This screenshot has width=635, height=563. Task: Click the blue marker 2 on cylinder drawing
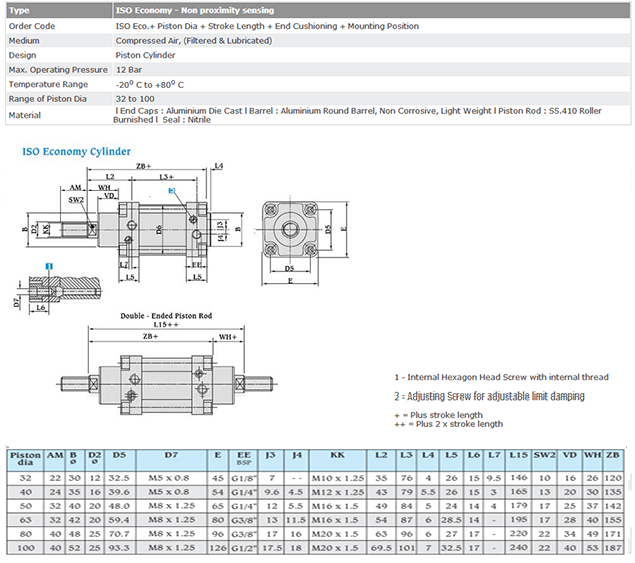[x=172, y=190]
